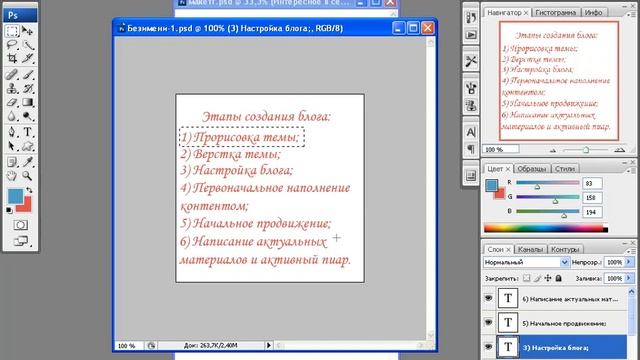Open the Character docked palette icon

tap(471, 132)
